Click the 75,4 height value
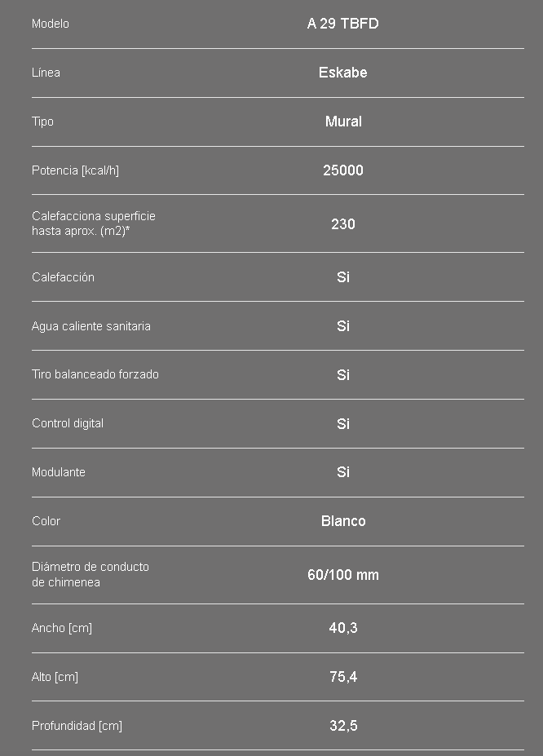This screenshot has width=543, height=756. coord(343,677)
